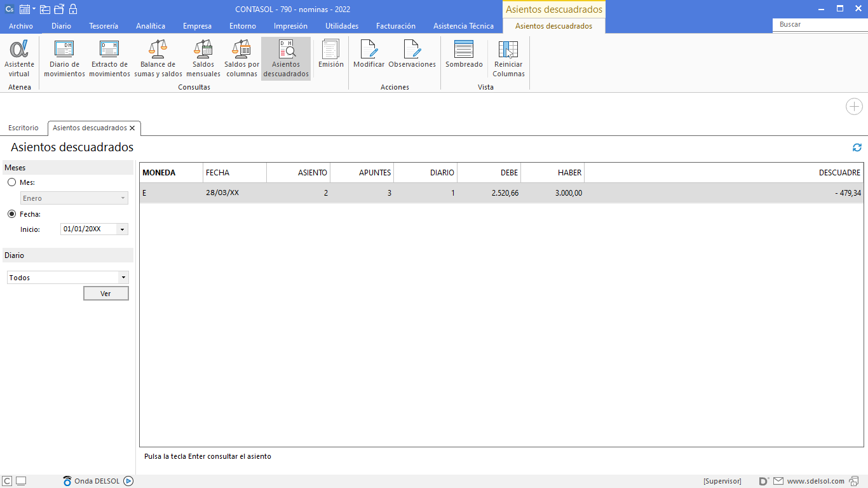Viewport: 868px width, 488px height.
Task: Open Observaciones
Action: click(412, 54)
